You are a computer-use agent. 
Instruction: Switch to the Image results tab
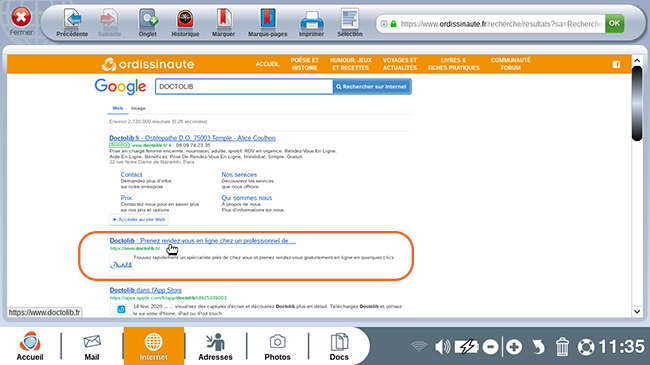coord(138,108)
